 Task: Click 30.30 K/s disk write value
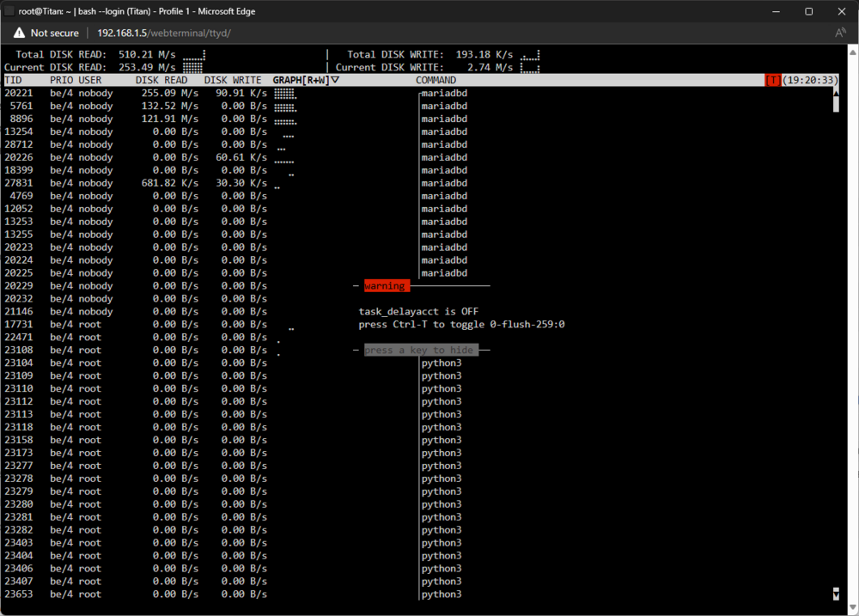(241, 183)
